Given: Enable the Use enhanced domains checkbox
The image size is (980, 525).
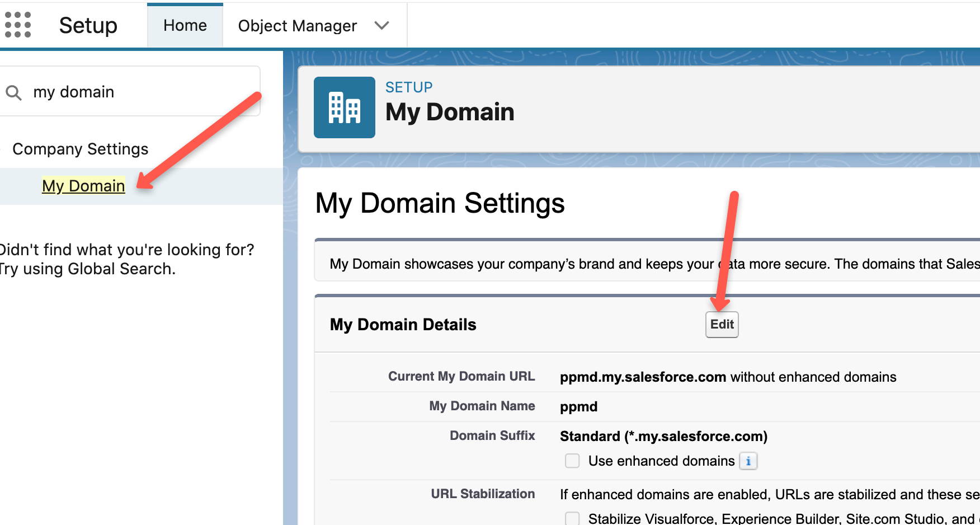Looking at the screenshot, I should (x=572, y=461).
